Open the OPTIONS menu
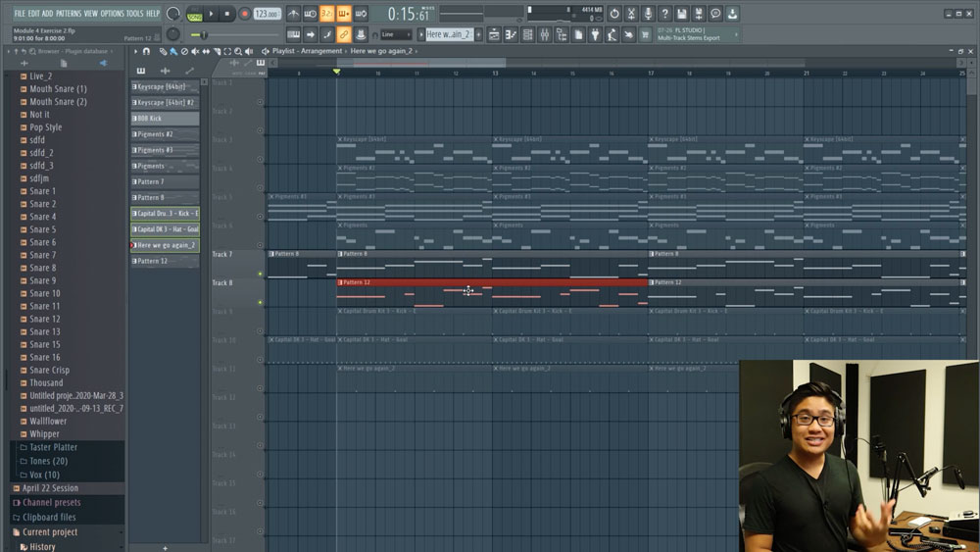 [x=113, y=14]
